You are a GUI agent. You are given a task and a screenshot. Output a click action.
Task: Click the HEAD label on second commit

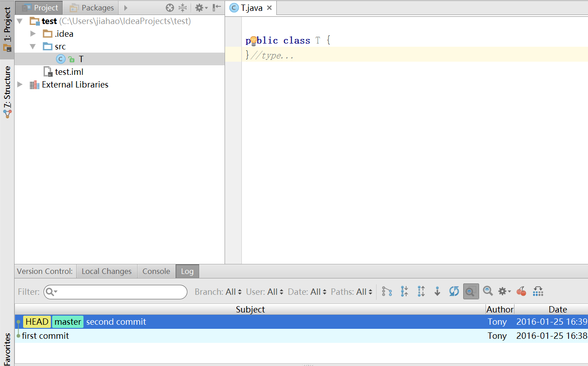coord(37,322)
